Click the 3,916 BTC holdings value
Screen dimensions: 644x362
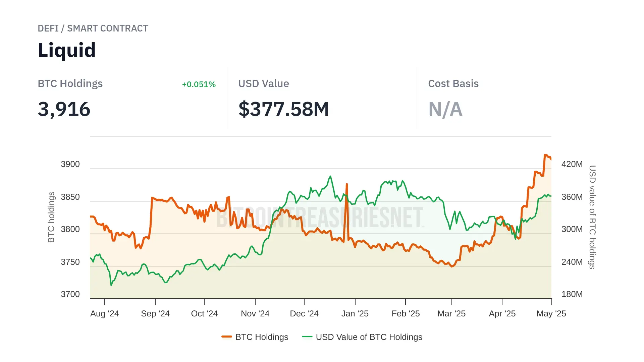[x=64, y=109]
